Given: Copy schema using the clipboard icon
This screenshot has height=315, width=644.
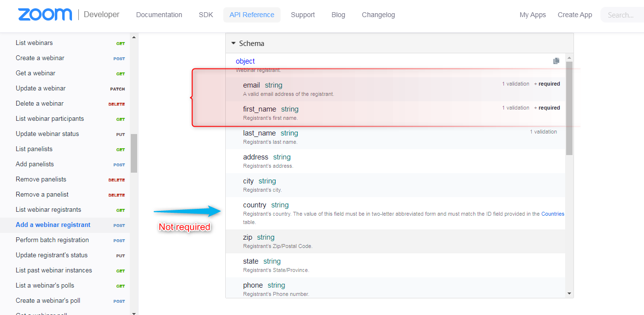Looking at the screenshot, I should coord(556,61).
